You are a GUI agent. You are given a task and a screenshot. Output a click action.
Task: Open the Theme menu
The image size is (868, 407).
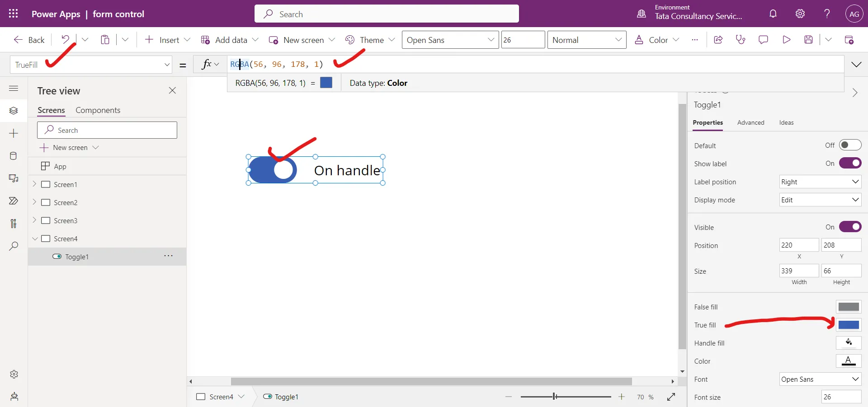pyautogui.click(x=370, y=40)
